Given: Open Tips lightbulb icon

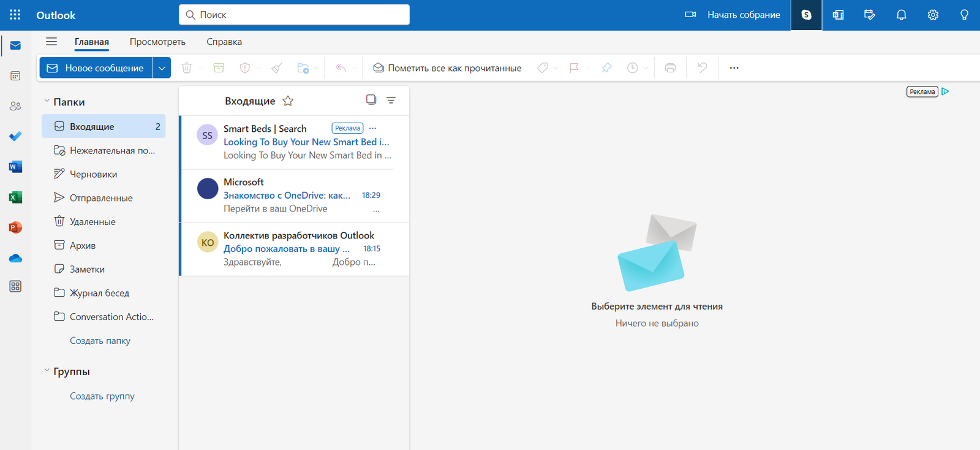Looking at the screenshot, I should tap(964, 15).
